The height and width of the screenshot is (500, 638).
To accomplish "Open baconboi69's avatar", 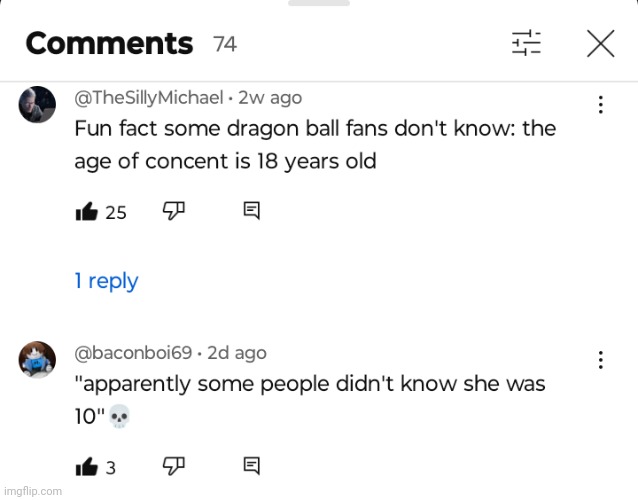I will [x=37, y=359].
